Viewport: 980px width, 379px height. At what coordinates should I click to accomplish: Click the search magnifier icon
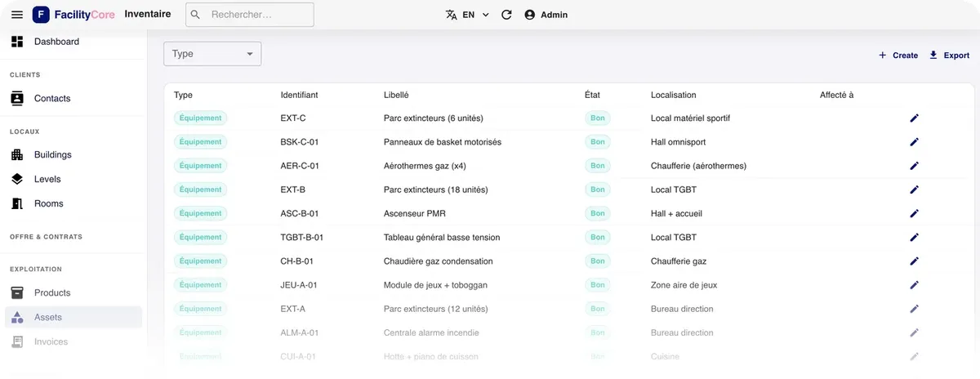point(195,15)
